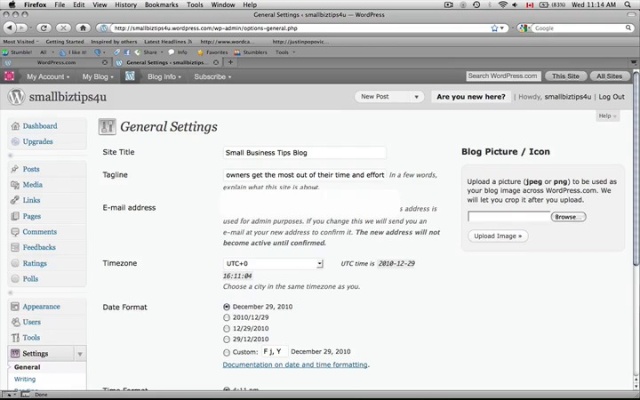Open the Help dropdown tab
Viewport: 640px width, 400px height.
[x=607, y=116]
